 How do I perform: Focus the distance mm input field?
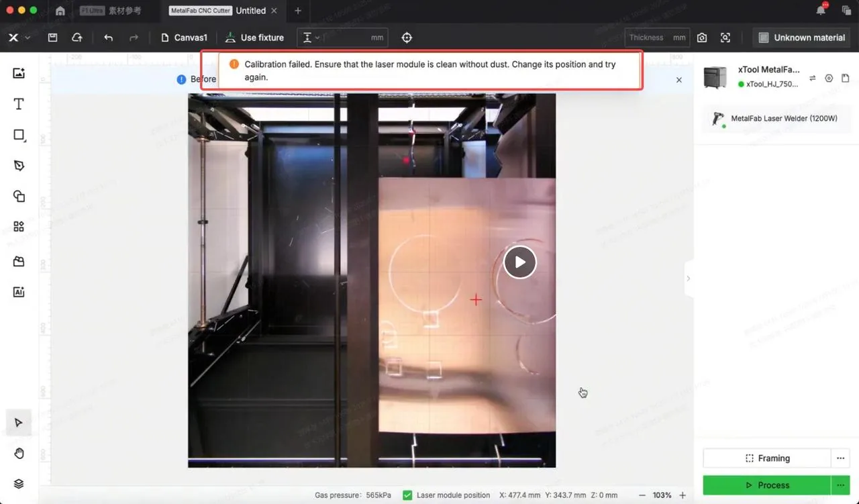point(354,38)
